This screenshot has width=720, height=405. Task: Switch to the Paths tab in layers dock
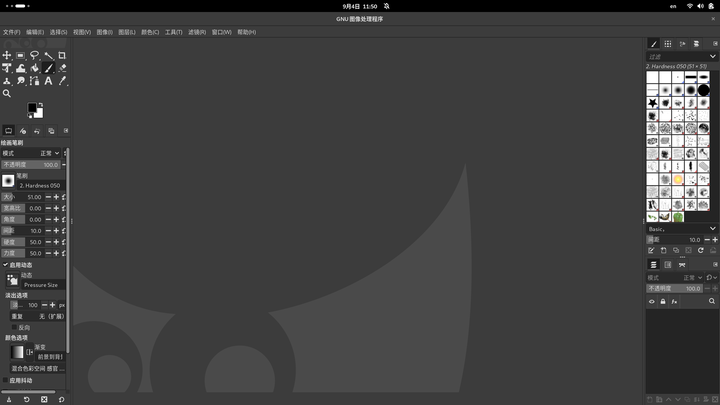point(682,264)
